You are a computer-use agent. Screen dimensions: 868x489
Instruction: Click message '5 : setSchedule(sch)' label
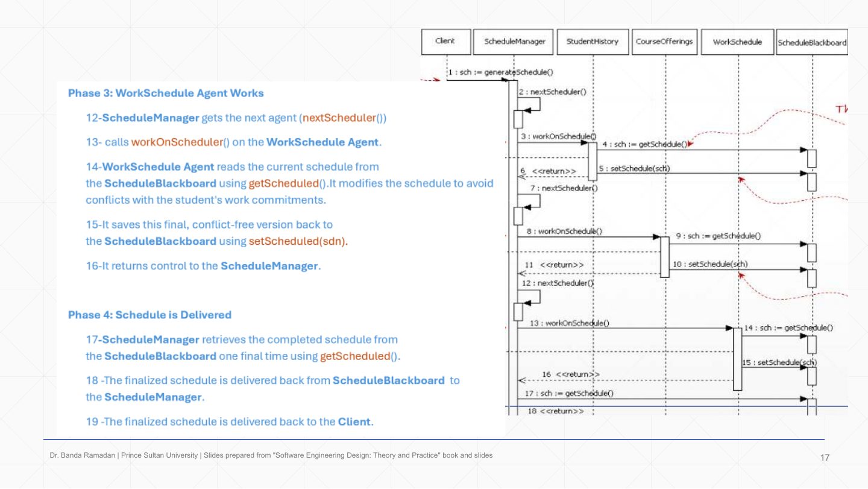tap(634, 168)
